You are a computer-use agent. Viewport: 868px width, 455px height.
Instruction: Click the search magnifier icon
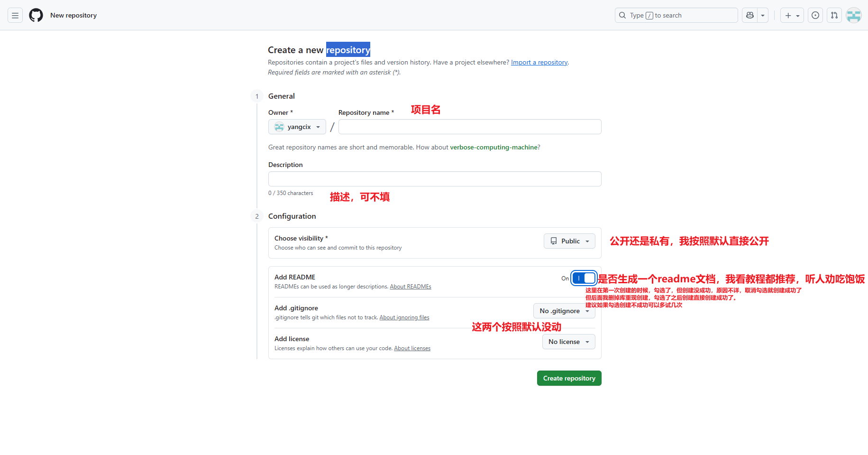622,15
